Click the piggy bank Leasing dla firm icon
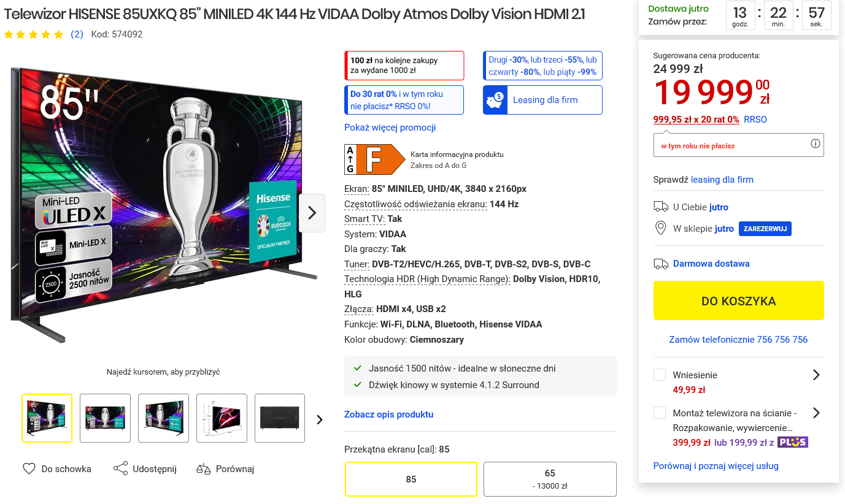This screenshot has height=504, width=845. click(x=495, y=100)
